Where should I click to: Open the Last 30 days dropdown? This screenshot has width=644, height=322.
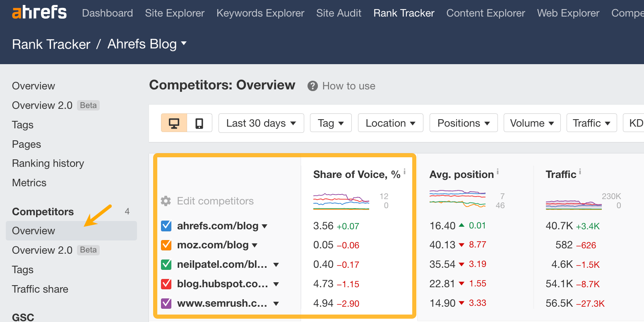tap(261, 123)
